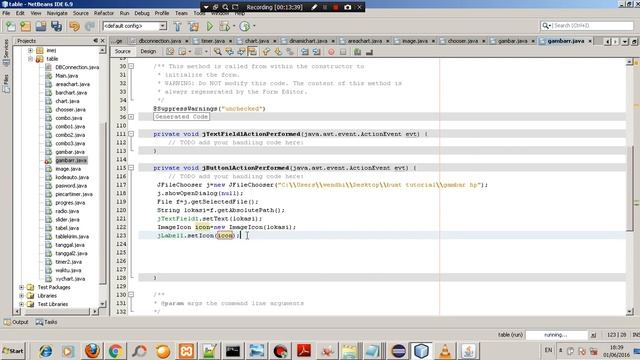
Task: Switch to Design view
Action: click(148, 51)
